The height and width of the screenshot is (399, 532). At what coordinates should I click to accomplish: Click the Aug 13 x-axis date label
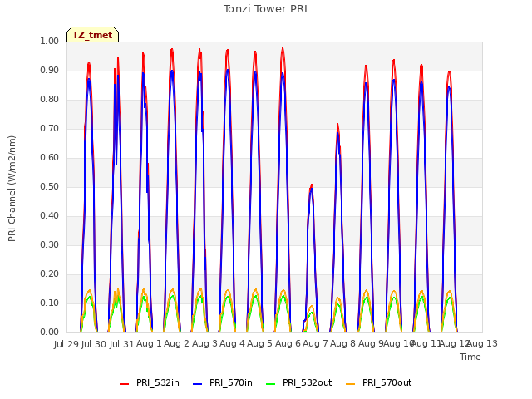tap(482, 344)
